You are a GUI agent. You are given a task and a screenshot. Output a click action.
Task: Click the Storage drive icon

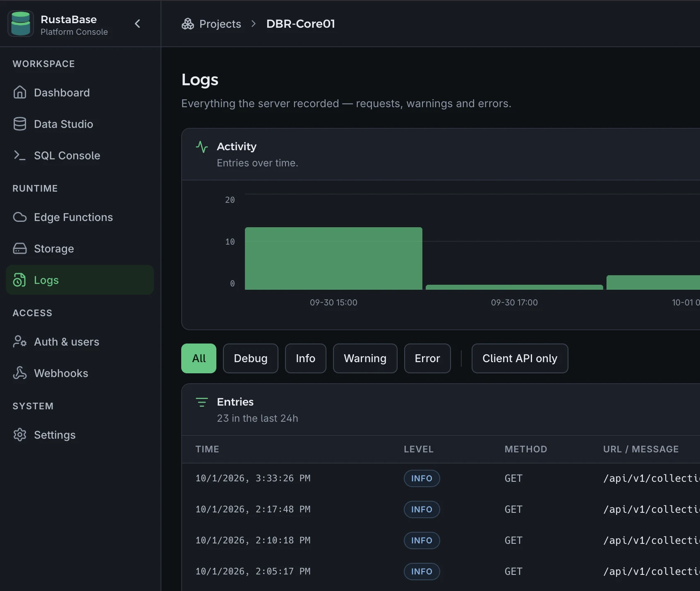tap(20, 248)
